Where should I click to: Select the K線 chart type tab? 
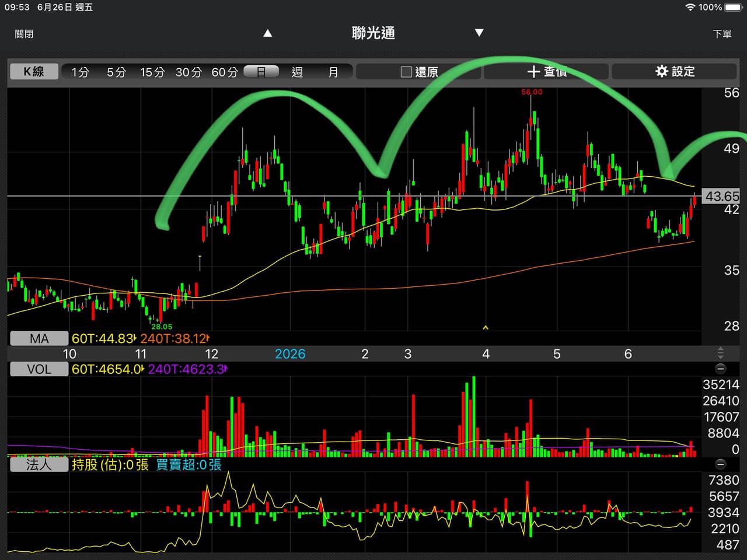(x=34, y=71)
